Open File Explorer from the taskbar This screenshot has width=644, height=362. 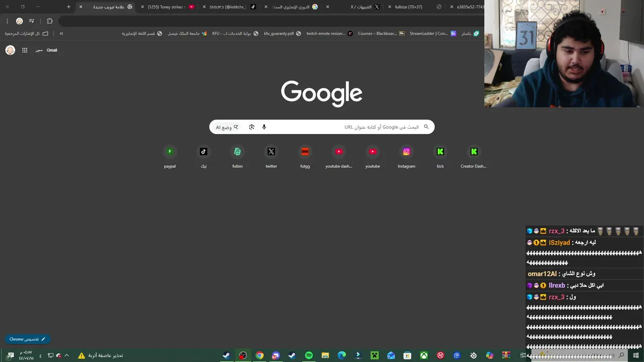click(325, 355)
